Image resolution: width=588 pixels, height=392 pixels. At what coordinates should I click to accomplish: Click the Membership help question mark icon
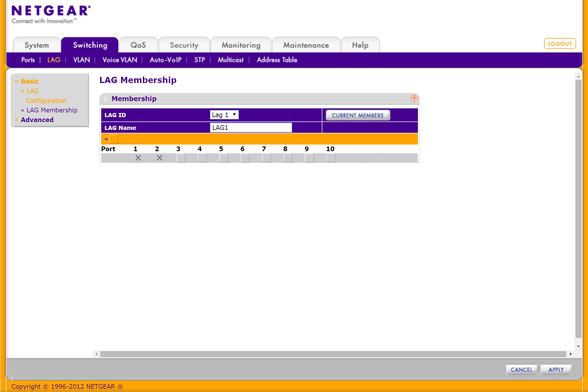click(414, 99)
